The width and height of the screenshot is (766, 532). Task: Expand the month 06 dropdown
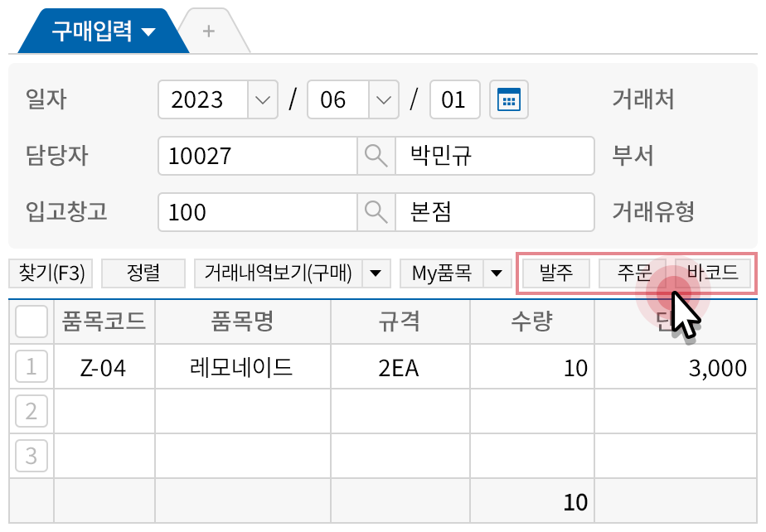[x=382, y=100]
